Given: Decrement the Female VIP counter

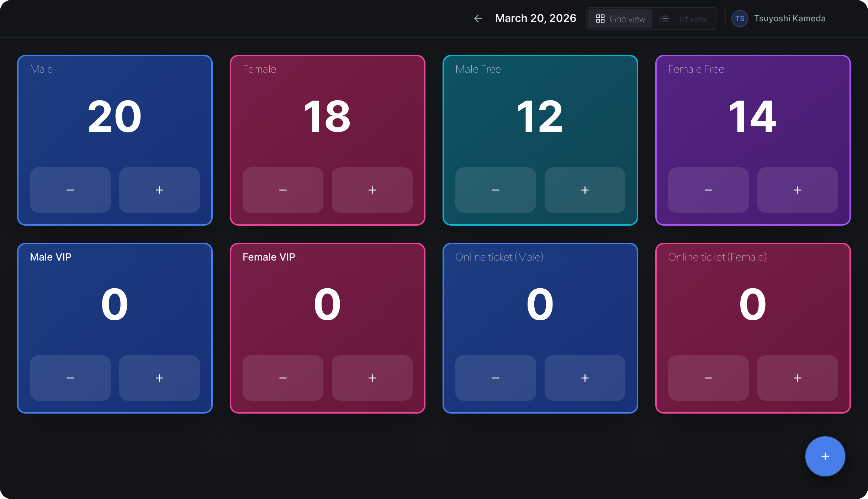Looking at the screenshot, I should (283, 378).
